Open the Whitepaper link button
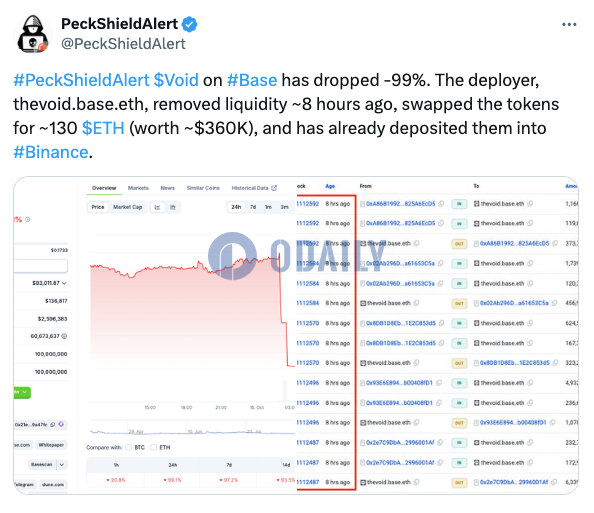 [x=51, y=445]
